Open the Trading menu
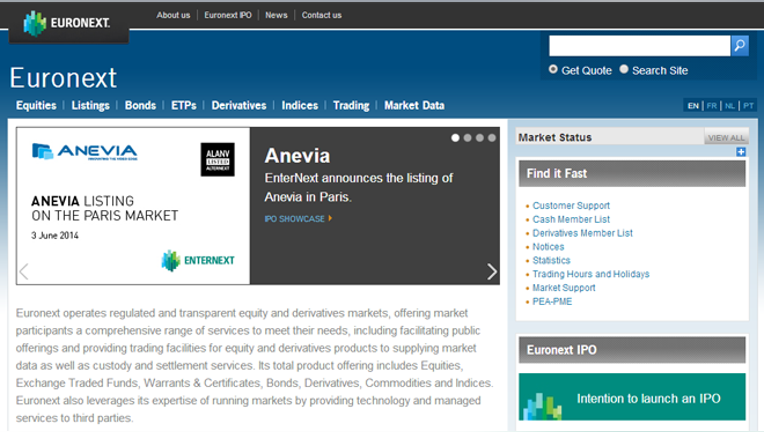The height and width of the screenshot is (432, 764). coord(351,105)
